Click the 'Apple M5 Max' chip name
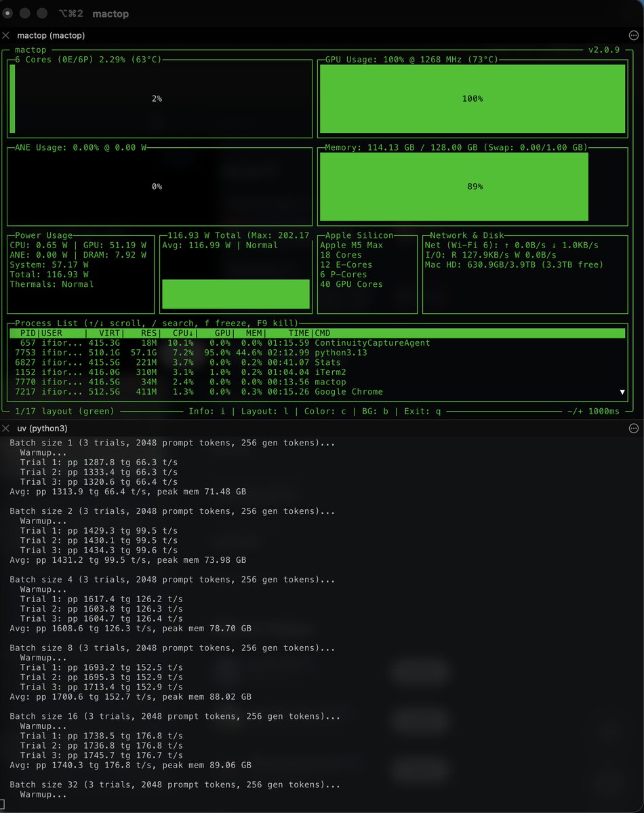The width and height of the screenshot is (644, 813). [351, 245]
